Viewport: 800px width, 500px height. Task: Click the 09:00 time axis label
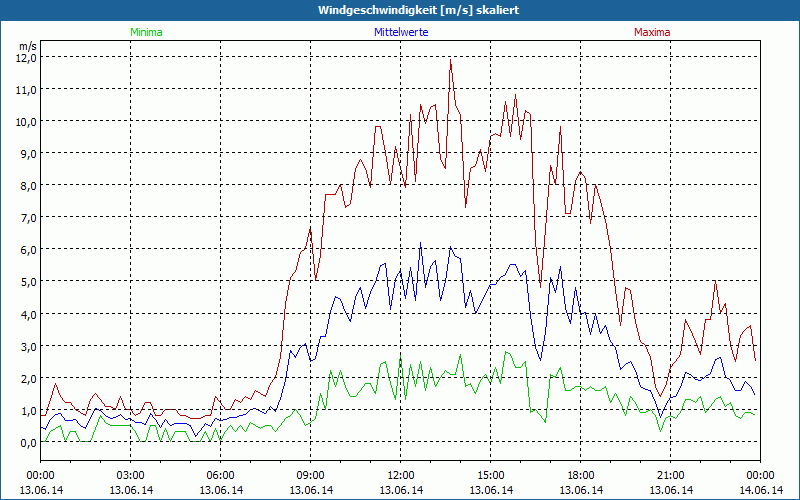click(x=310, y=476)
